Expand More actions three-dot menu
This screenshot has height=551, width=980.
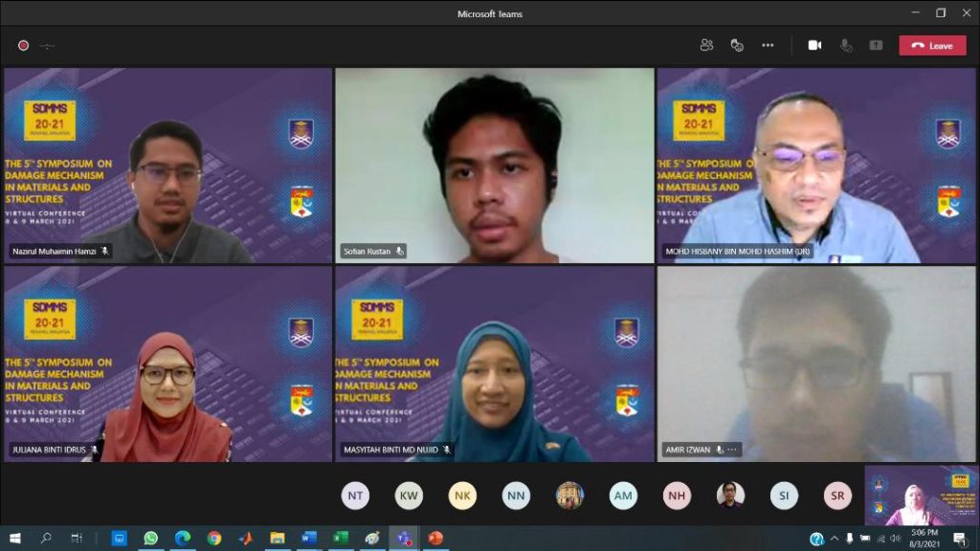(768, 45)
